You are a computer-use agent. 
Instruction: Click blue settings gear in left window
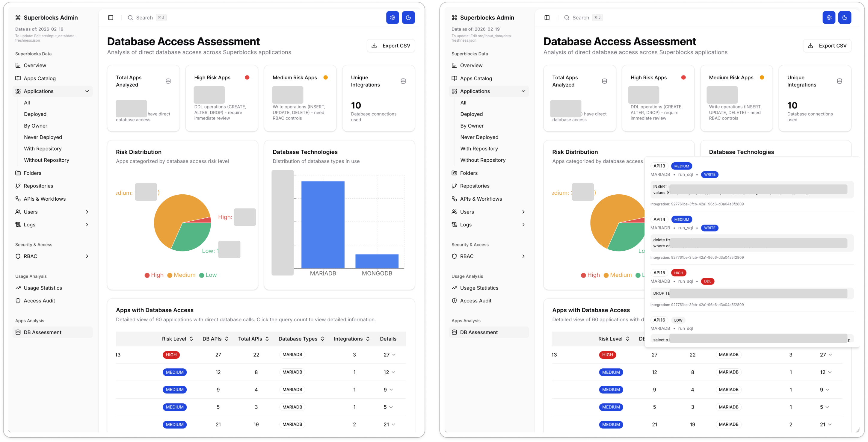coord(392,17)
